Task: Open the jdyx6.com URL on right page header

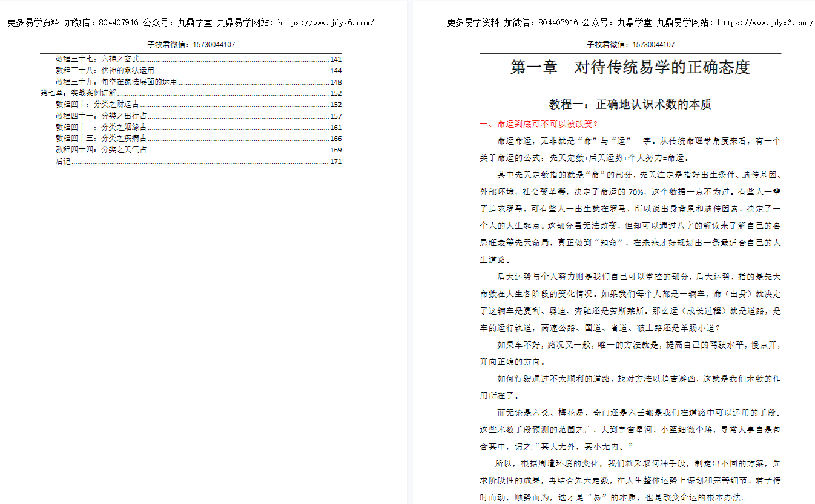Action: [x=765, y=24]
